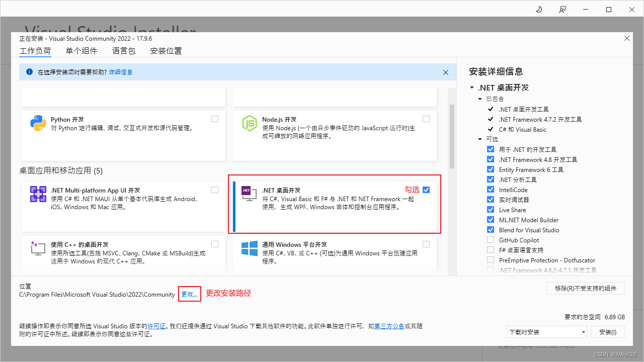Uncheck .NET Framework 4.8 开发工具 option
Image resolution: width=644 pixels, height=362 pixels.
coord(491,159)
